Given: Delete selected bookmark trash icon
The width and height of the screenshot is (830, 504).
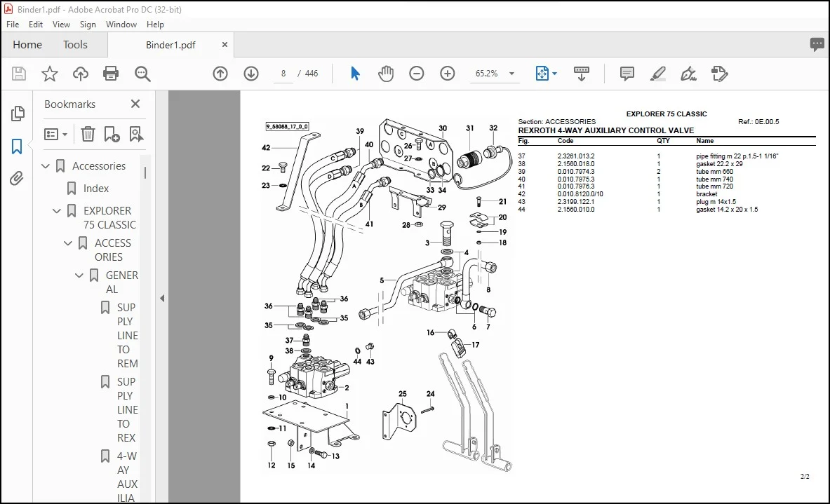Looking at the screenshot, I should (87, 135).
